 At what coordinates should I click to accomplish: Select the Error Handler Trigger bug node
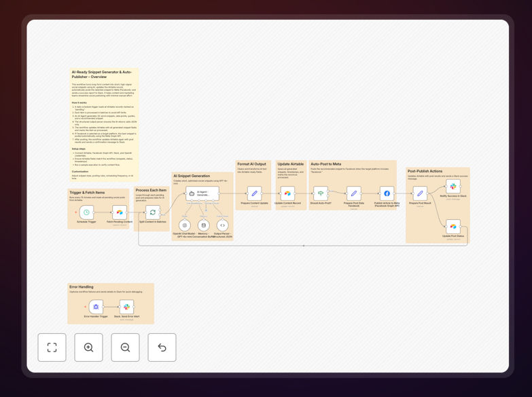[96, 307]
